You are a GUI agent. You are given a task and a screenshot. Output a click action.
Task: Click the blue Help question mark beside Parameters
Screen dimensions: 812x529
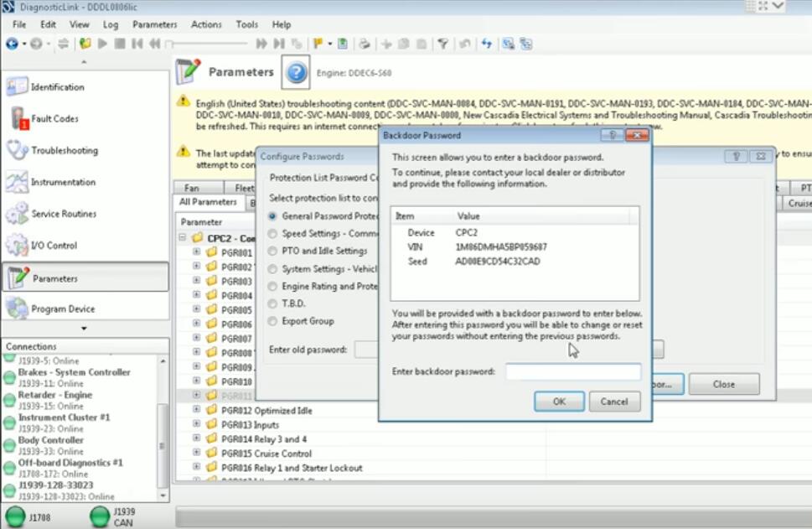pos(296,73)
